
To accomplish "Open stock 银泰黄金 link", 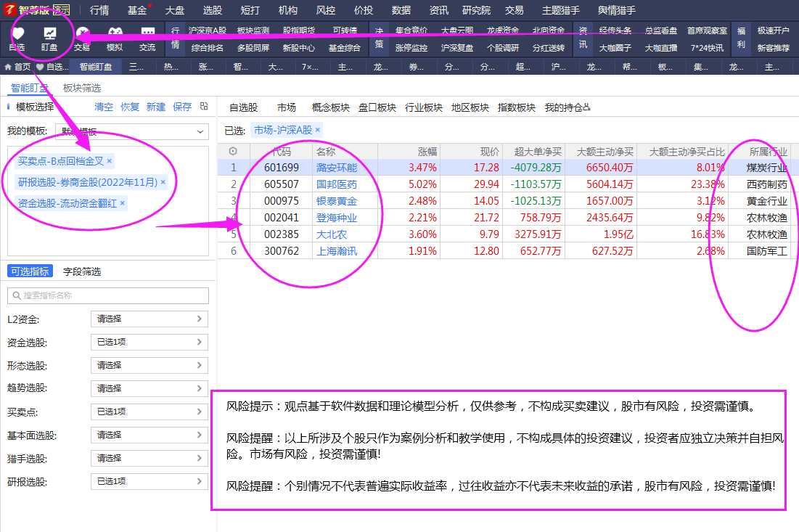I will 337,201.
